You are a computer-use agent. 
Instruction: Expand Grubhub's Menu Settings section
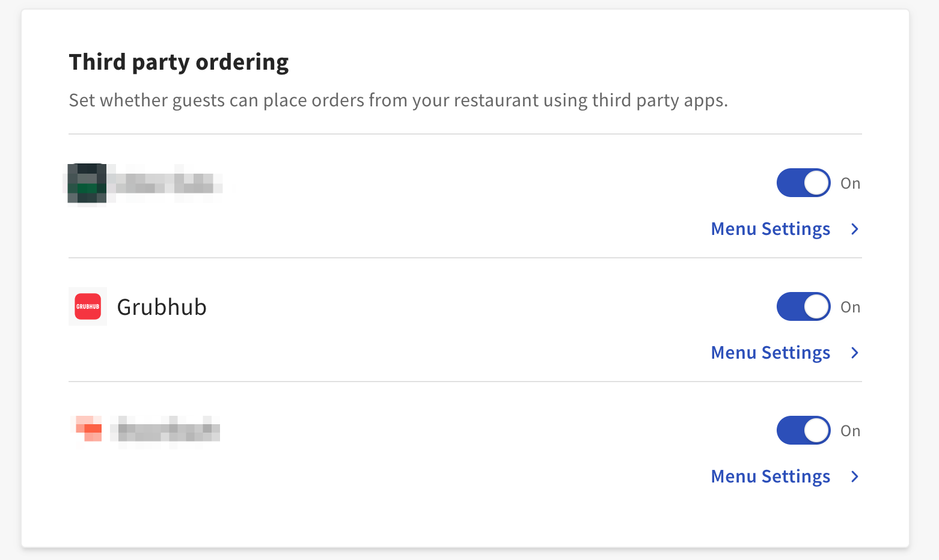(x=770, y=353)
